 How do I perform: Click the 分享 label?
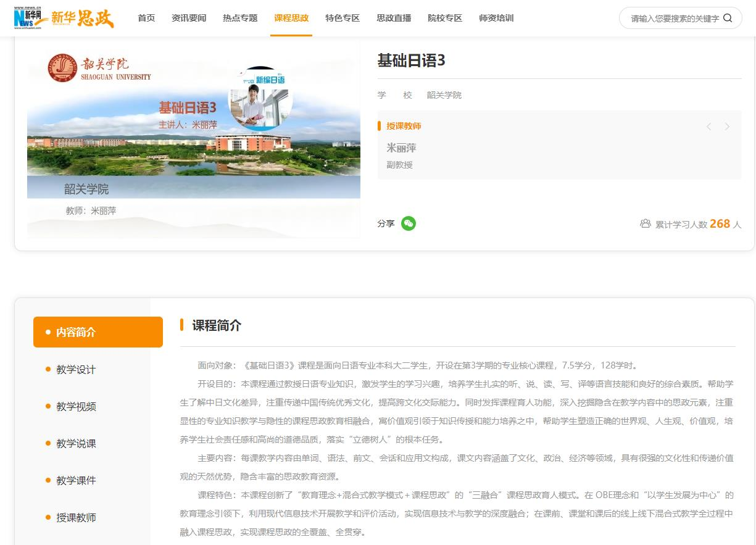(386, 223)
